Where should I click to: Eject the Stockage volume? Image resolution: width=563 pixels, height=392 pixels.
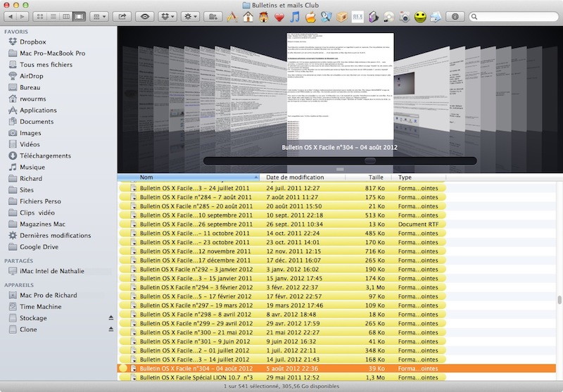(x=111, y=317)
